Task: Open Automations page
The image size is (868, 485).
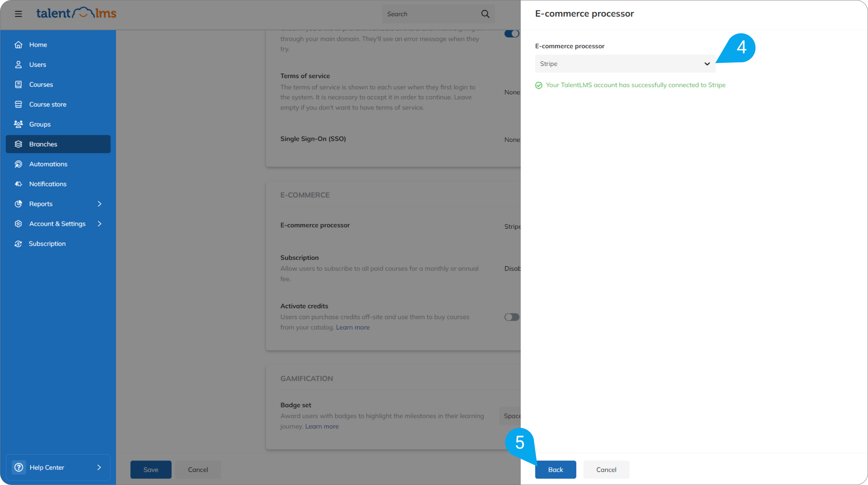Action: (58, 164)
